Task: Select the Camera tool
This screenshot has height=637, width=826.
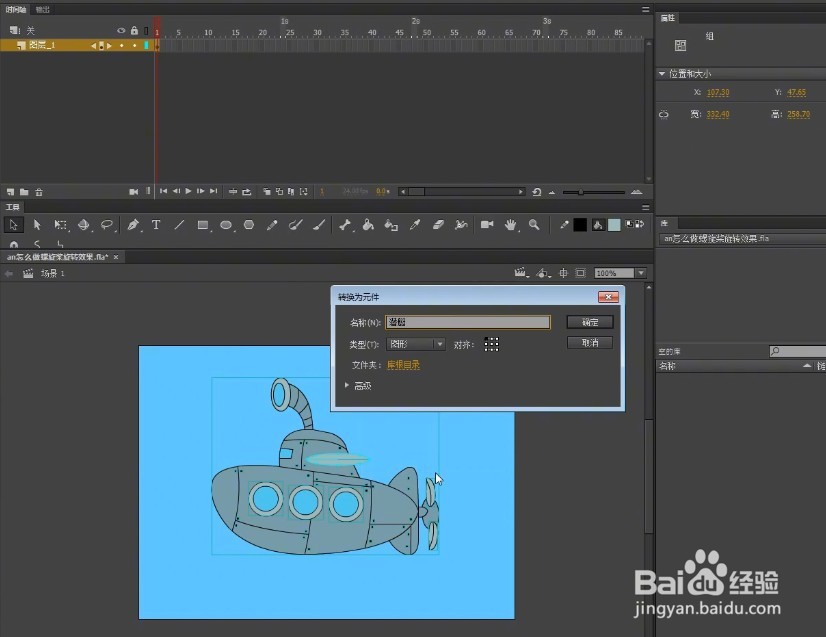Action: click(487, 225)
